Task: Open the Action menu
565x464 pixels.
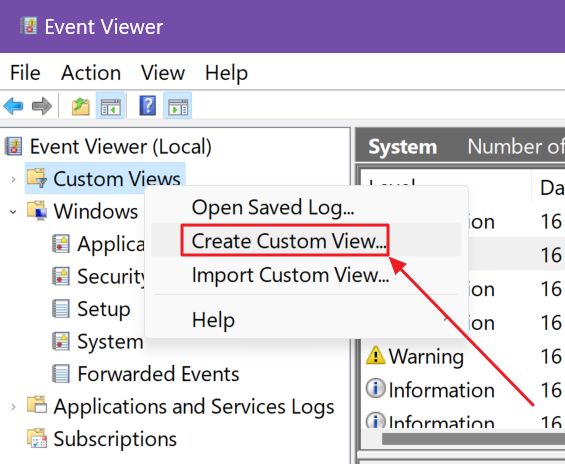Action: (x=91, y=73)
